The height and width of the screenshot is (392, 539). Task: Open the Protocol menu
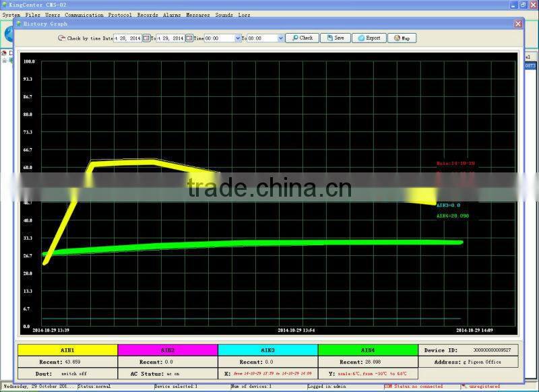click(x=120, y=14)
